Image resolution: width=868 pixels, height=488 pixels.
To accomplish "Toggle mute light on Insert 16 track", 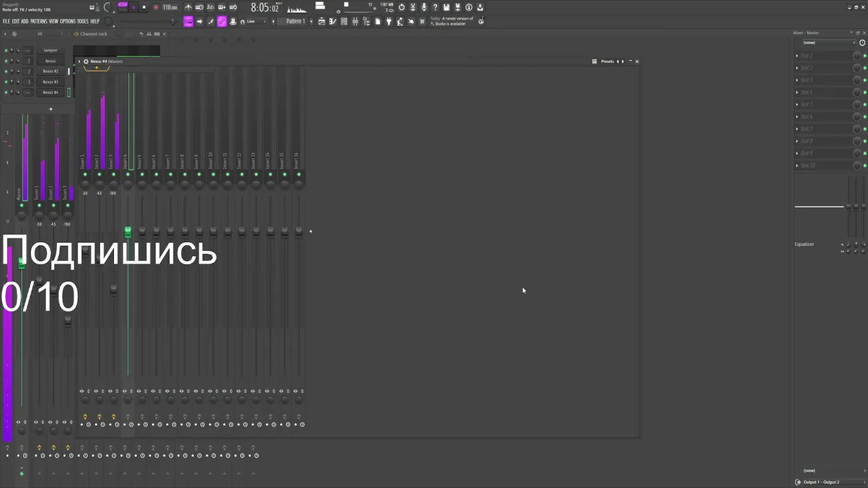I will point(298,174).
